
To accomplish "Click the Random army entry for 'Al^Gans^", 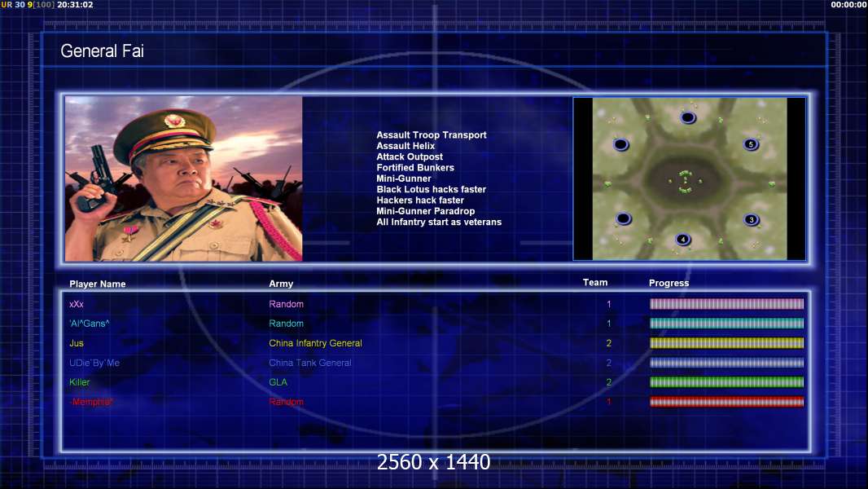I will pos(286,324).
